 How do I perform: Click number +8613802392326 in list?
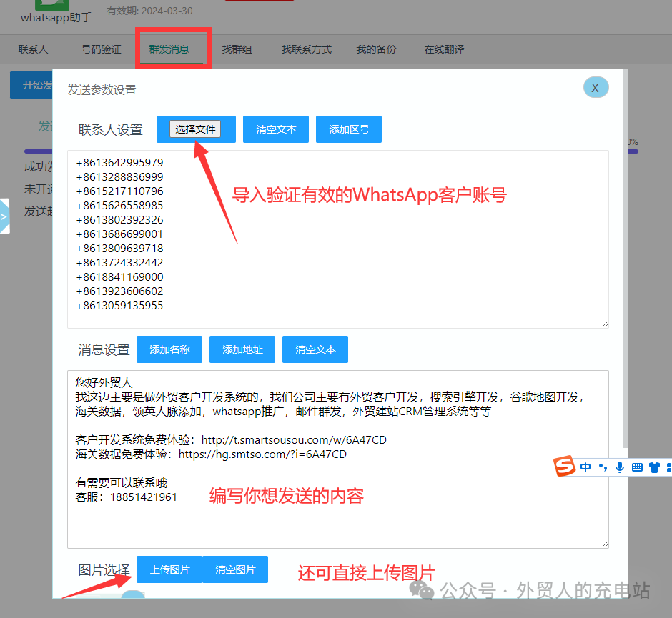[119, 220]
